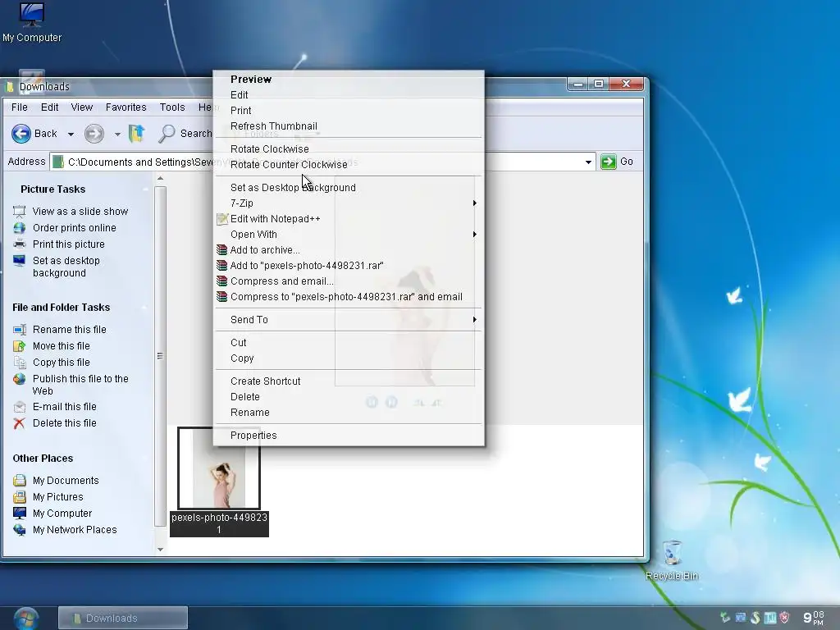840x630 pixels.
Task: Click the task pane scroll up arrow
Action: tap(160, 178)
